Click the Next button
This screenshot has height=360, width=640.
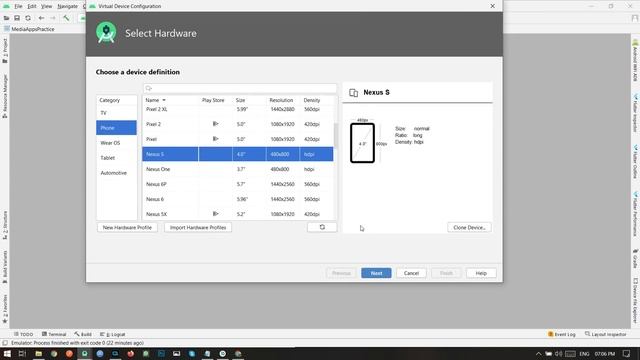[376, 273]
